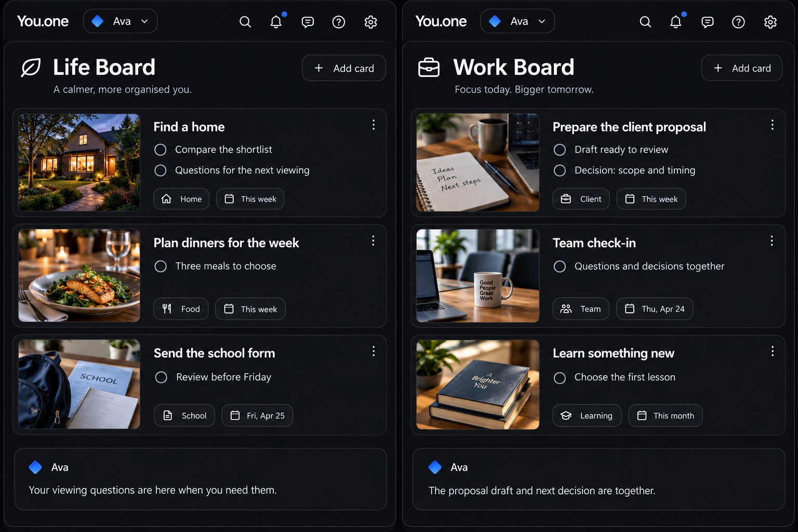
Task: Open the This month date chip
Action: coord(666,416)
